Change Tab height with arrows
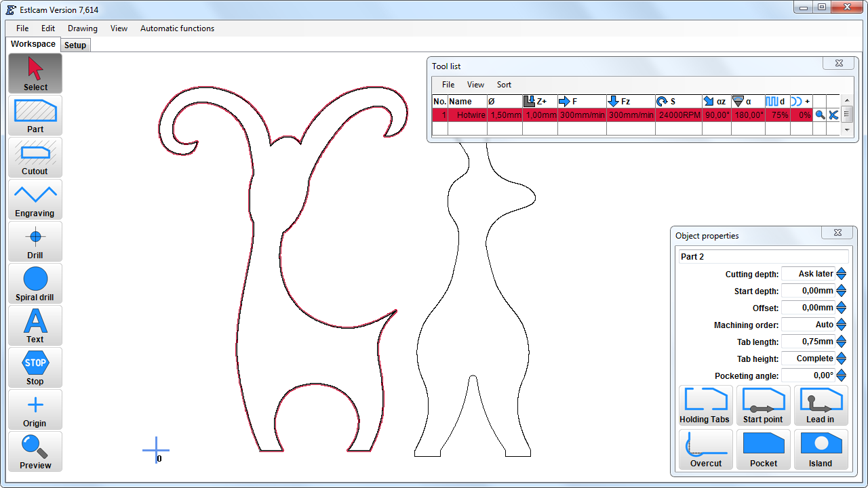 [842, 359]
